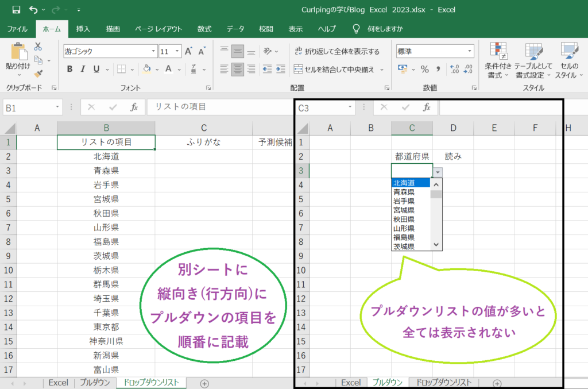Viewport: 588px width, 389px height.
Task: Toggle center horizontal alignment
Action: pos(238,69)
